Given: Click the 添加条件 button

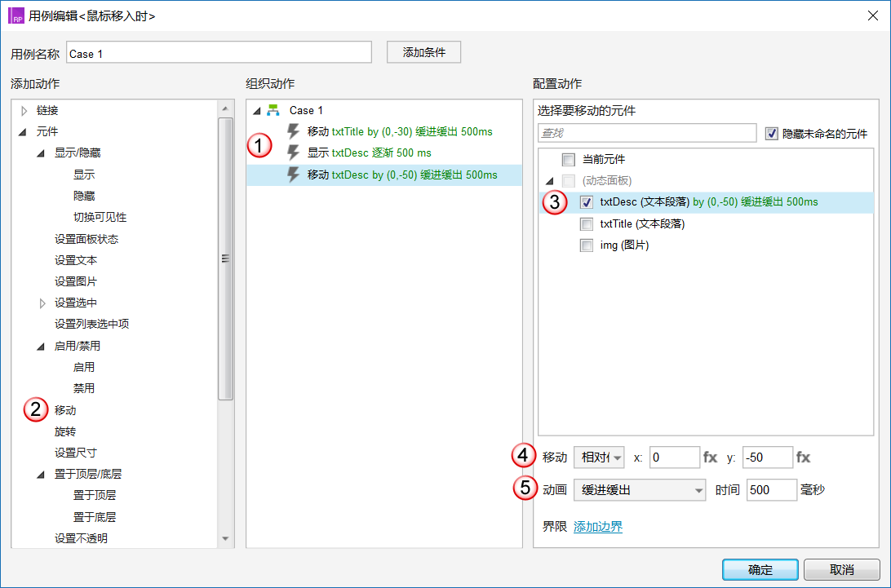Looking at the screenshot, I should (x=424, y=52).
